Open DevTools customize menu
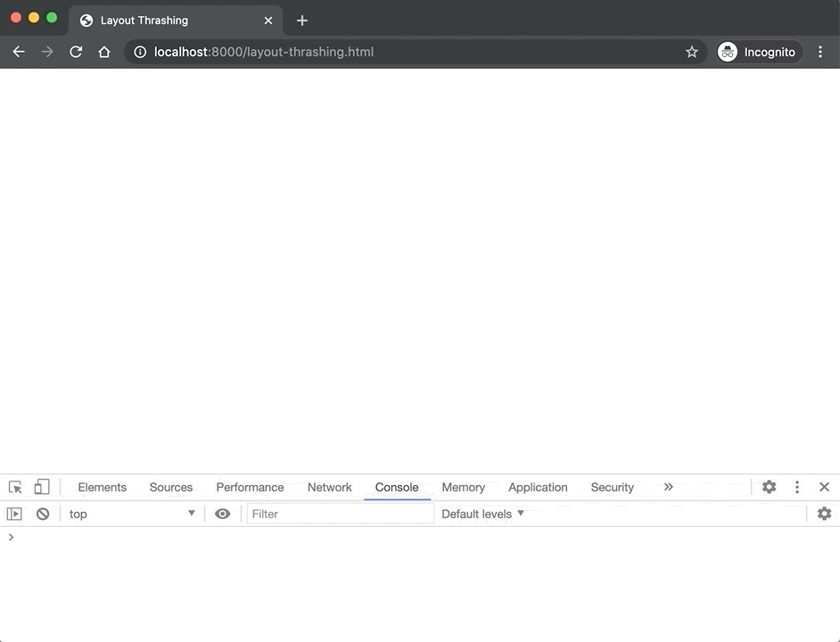The width and height of the screenshot is (840, 642). point(797,487)
